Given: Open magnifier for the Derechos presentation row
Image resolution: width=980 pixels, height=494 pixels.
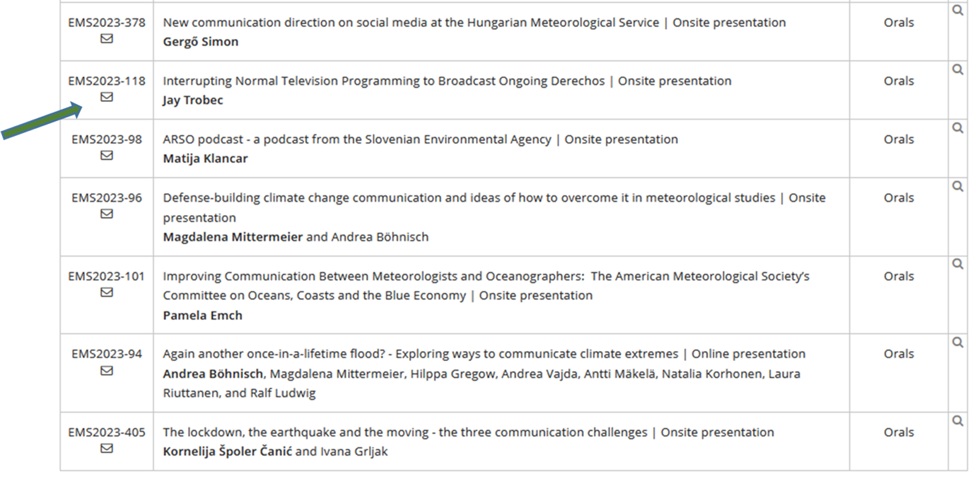Looking at the screenshot, I should pyautogui.click(x=957, y=69).
